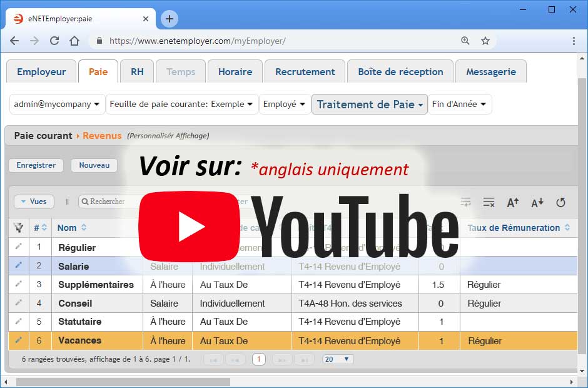Decrease text size using the A-down icon
The width and height of the screenshot is (588, 388).
pyautogui.click(x=537, y=202)
